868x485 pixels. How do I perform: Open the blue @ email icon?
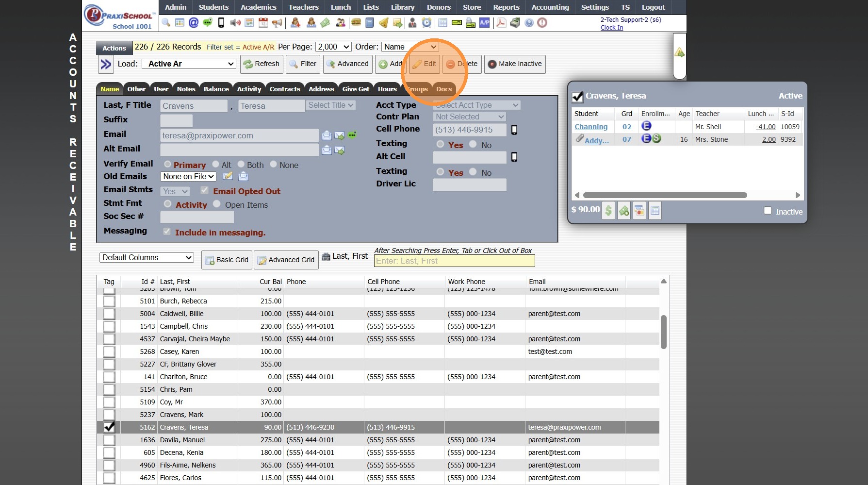[194, 22]
